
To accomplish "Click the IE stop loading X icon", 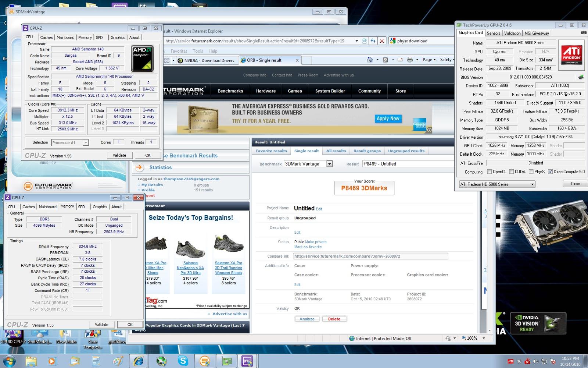I will (382, 41).
